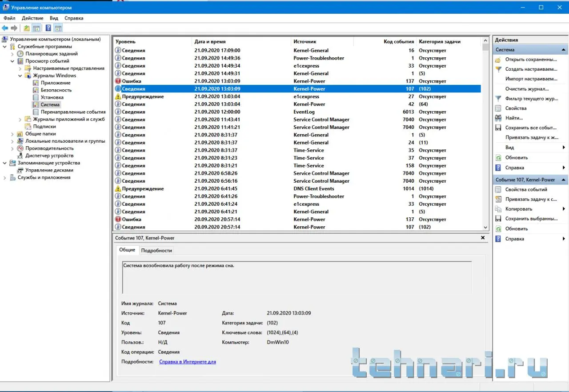Collapse the Система section in the Actions pane
Screen dimensions: 569x392
[564, 50]
